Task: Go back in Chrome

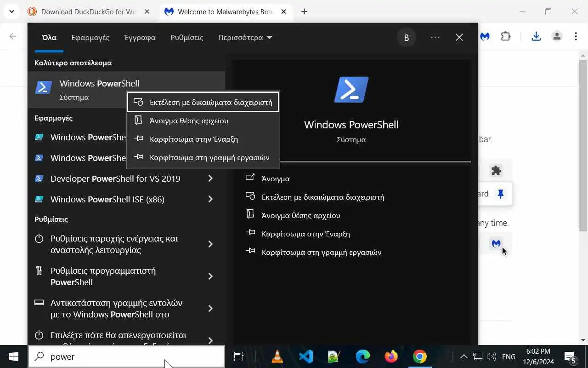Action: 13,36
